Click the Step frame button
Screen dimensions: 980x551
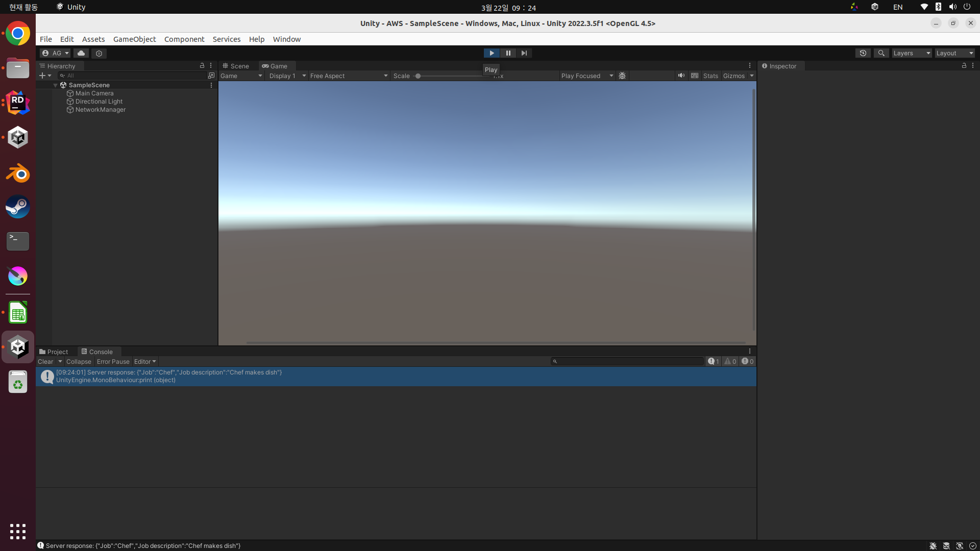click(524, 53)
